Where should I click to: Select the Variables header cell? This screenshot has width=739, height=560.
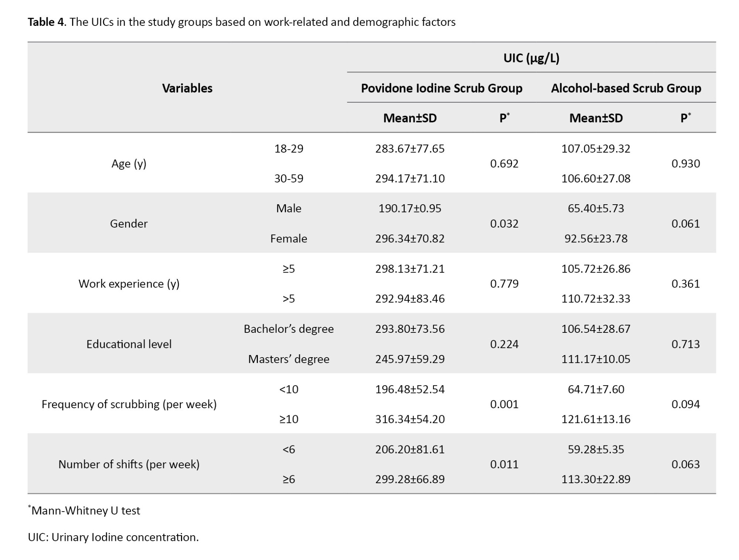coord(187,88)
